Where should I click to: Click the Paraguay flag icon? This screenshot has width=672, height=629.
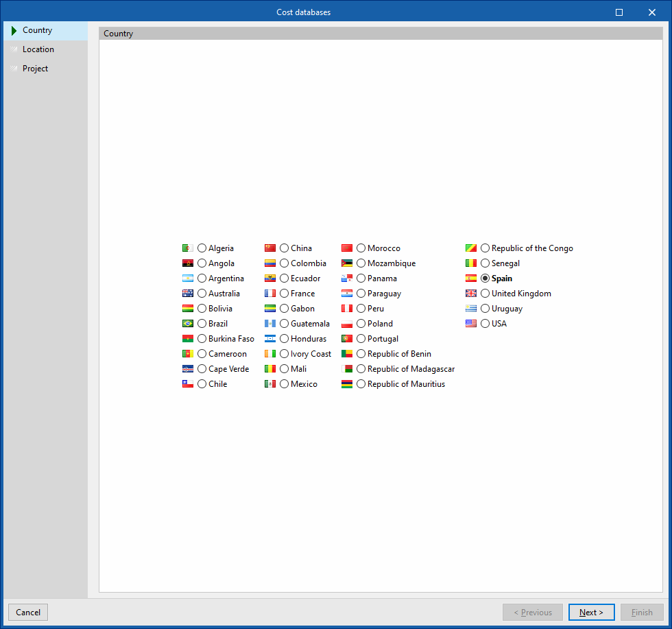[347, 294]
